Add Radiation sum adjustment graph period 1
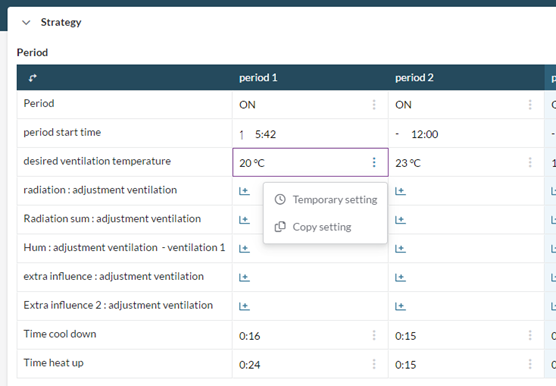The height and width of the screenshot is (386, 556). coord(244,220)
